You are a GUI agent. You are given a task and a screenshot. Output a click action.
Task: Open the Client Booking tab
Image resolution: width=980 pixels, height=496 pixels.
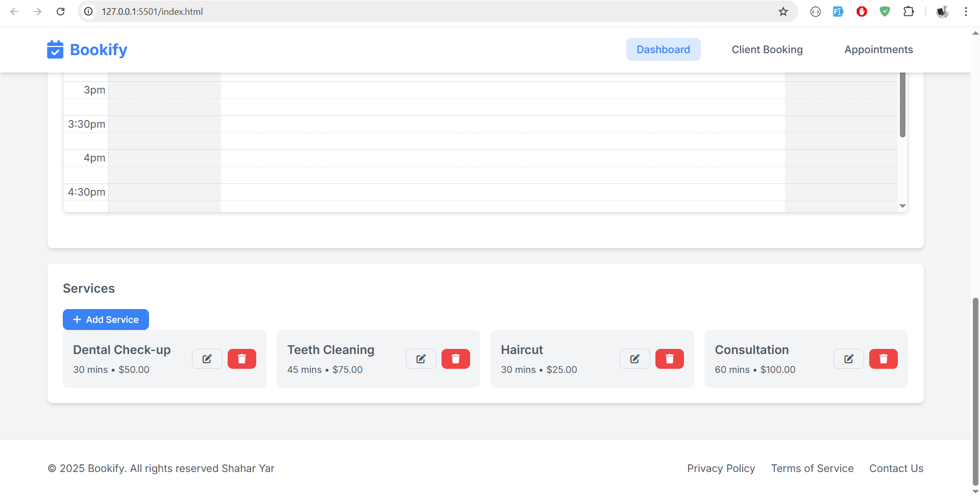click(x=767, y=50)
